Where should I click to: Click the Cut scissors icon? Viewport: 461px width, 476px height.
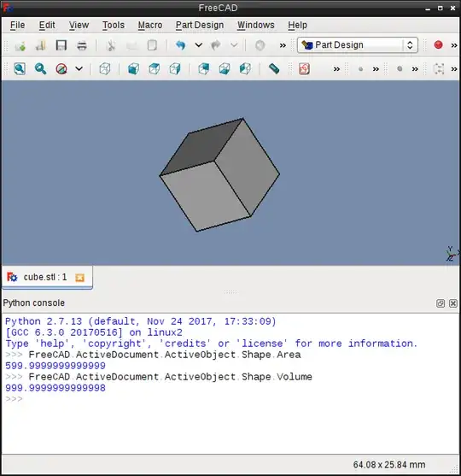(x=111, y=45)
